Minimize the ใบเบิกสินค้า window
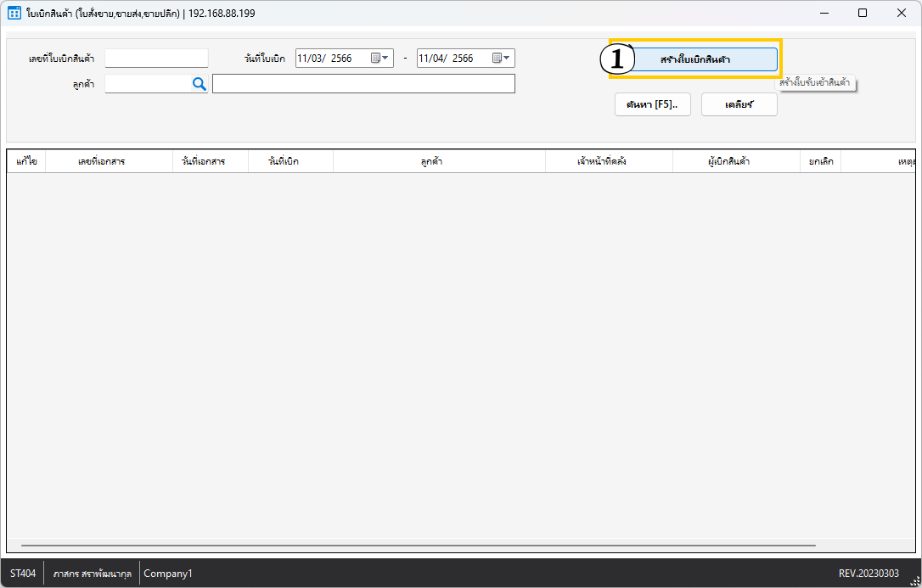Image resolution: width=922 pixels, height=588 pixels. click(x=824, y=13)
